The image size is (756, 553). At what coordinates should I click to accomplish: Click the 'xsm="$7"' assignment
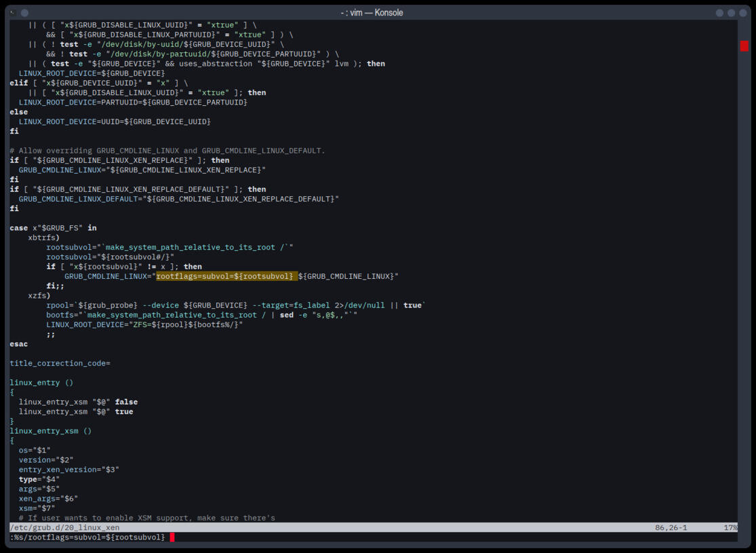[x=37, y=508]
